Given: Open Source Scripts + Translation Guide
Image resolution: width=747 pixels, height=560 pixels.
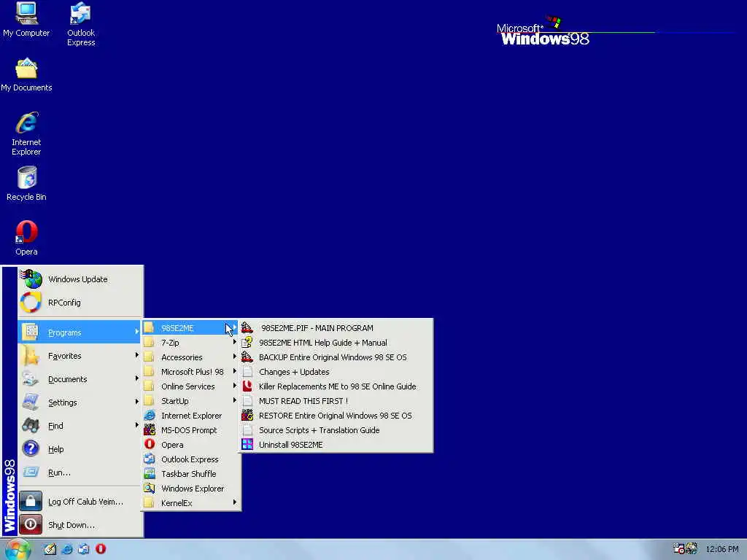Looking at the screenshot, I should click(x=336, y=430).
